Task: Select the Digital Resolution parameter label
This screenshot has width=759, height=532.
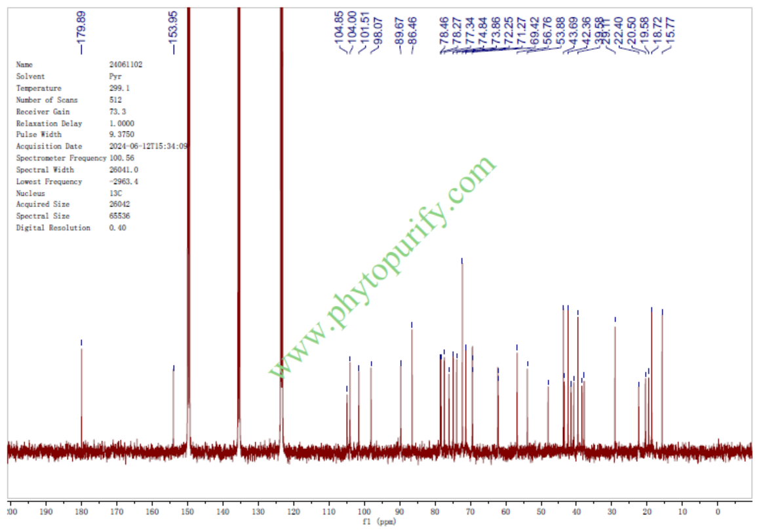Action: (53, 228)
